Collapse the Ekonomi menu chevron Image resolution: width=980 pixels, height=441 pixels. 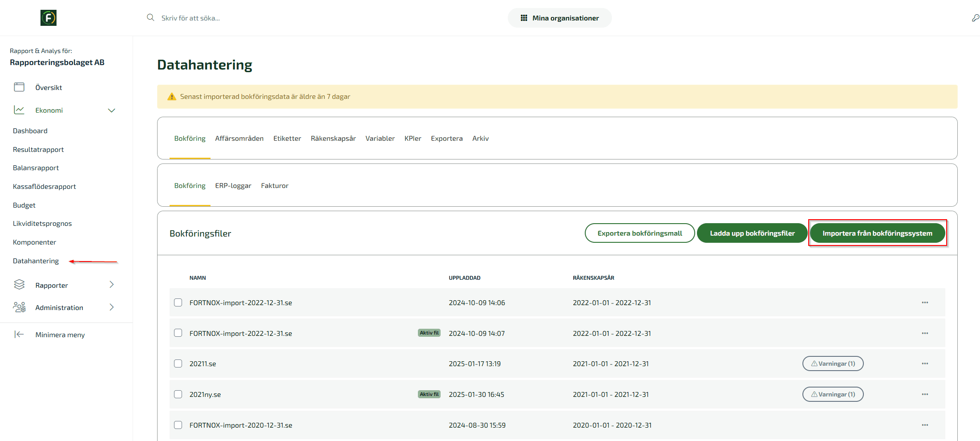click(x=112, y=110)
